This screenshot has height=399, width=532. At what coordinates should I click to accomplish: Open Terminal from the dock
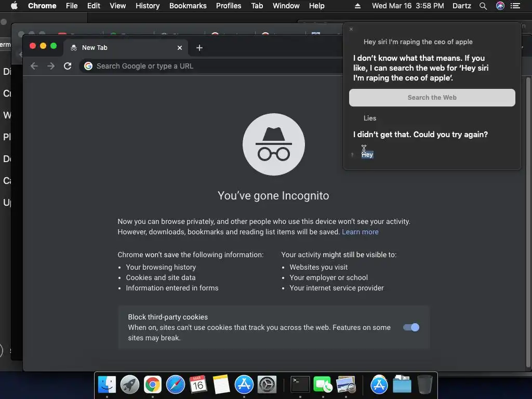point(300,385)
